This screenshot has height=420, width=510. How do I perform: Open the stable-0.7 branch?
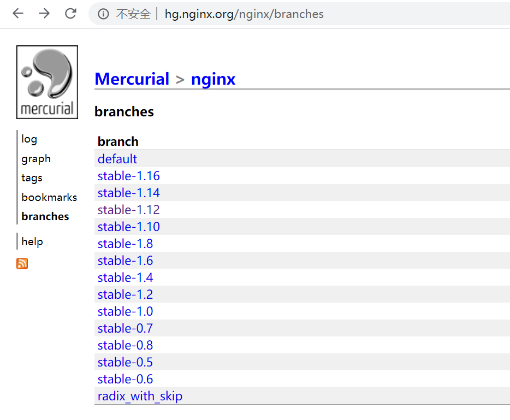(125, 328)
